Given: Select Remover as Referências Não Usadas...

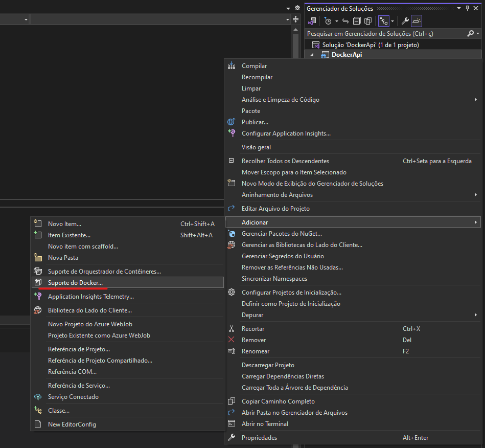Looking at the screenshot, I should tap(353, 267).
